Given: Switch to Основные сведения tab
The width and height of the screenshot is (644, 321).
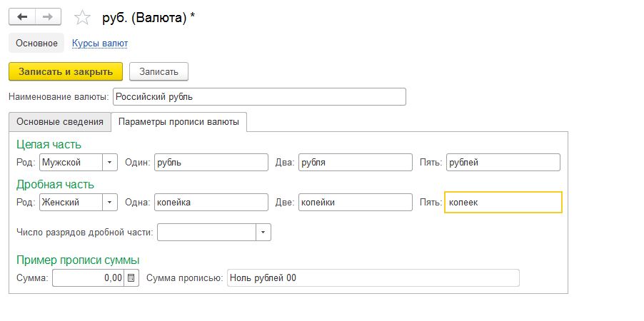Looking at the screenshot, I should click(x=60, y=122).
